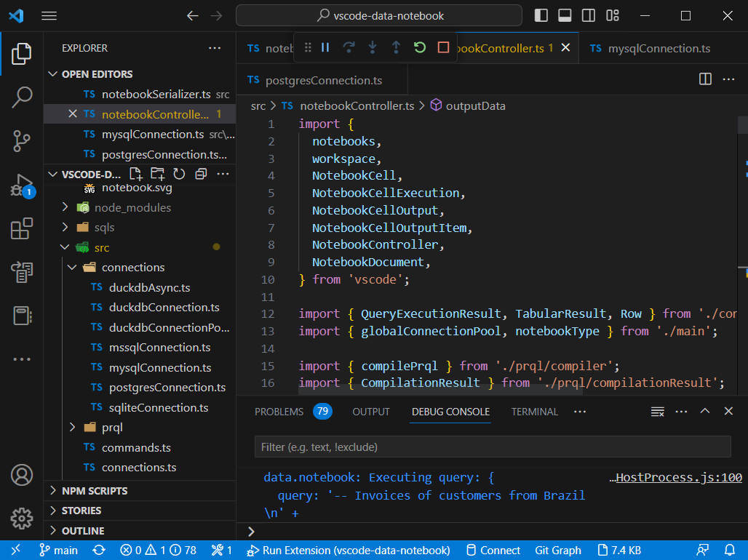Toggle the bottom panel visibility

pos(565,15)
